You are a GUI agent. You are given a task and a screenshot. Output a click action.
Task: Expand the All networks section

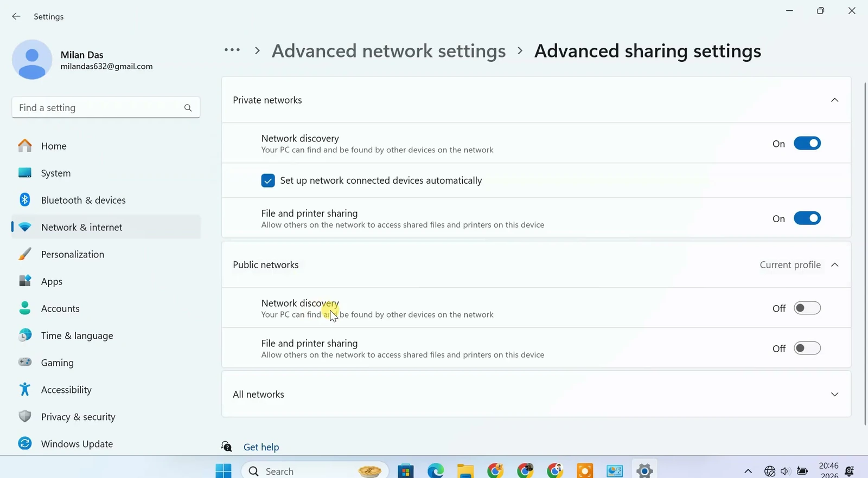(835, 395)
